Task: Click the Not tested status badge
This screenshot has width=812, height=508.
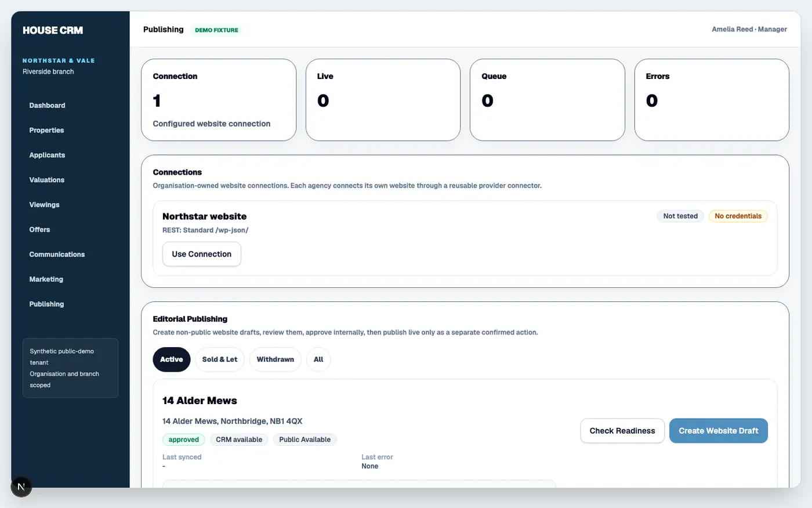Action: click(680, 216)
